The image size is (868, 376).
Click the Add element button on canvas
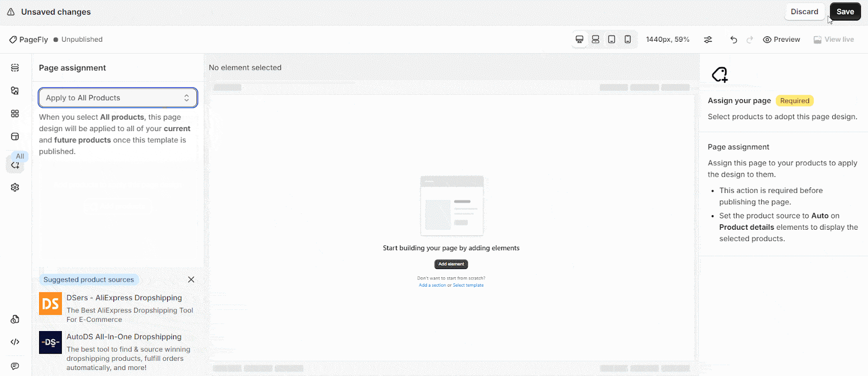[451, 264]
